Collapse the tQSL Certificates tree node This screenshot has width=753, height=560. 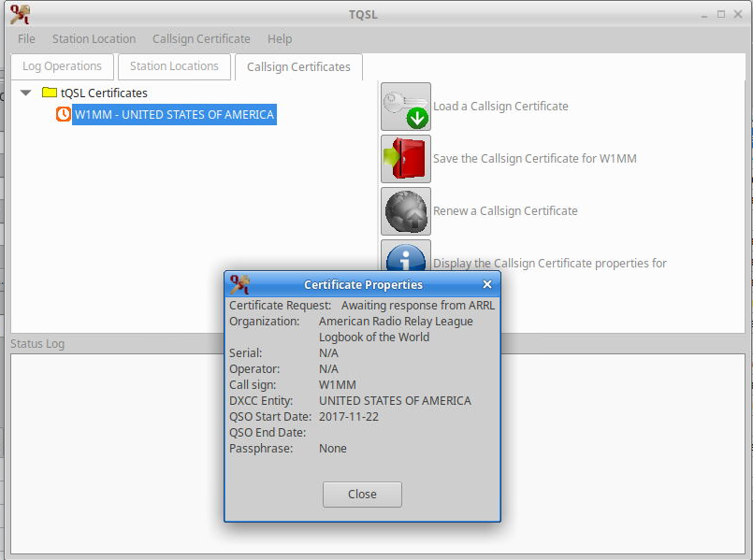click(26, 93)
